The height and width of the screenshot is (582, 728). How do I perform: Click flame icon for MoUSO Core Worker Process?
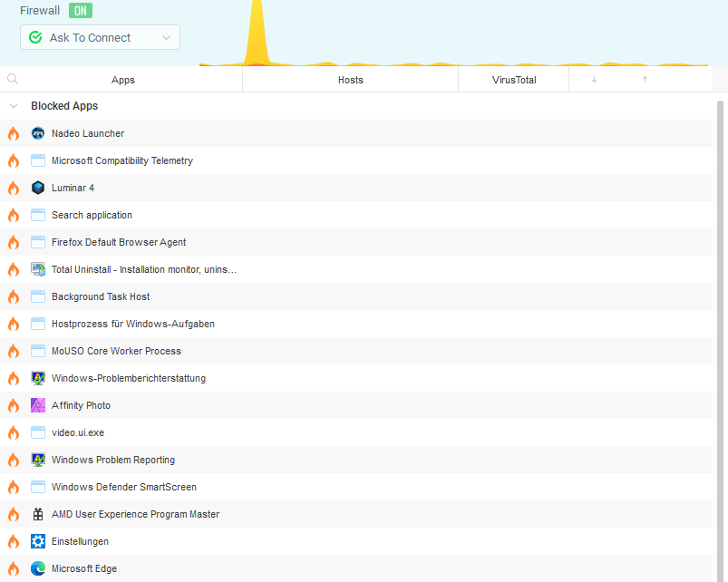[x=14, y=352]
